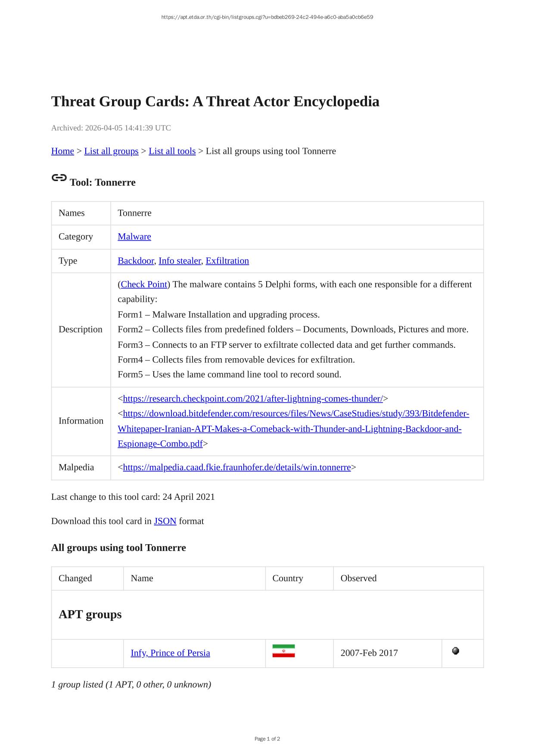Click the Iran flag icon
This screenshot has width=535, height=756.
(283, 651)
